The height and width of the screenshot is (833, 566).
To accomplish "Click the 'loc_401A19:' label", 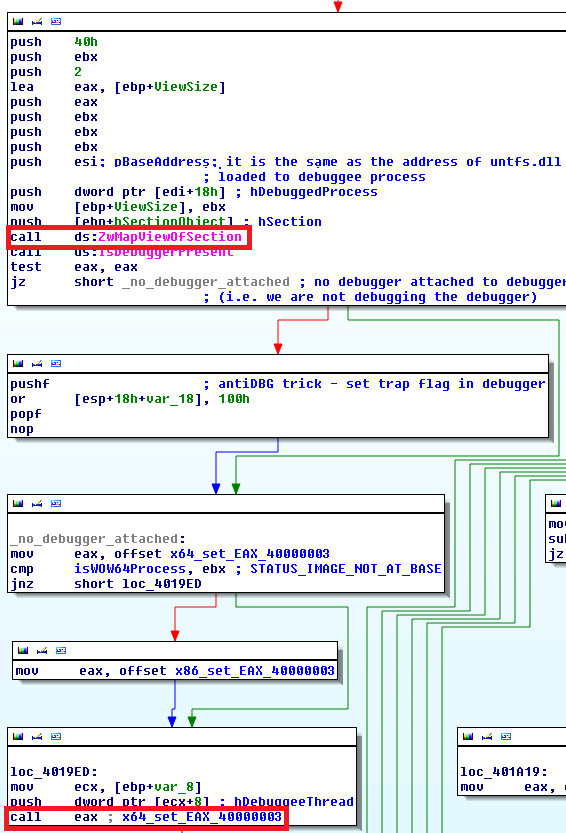I will coord(504,771).
